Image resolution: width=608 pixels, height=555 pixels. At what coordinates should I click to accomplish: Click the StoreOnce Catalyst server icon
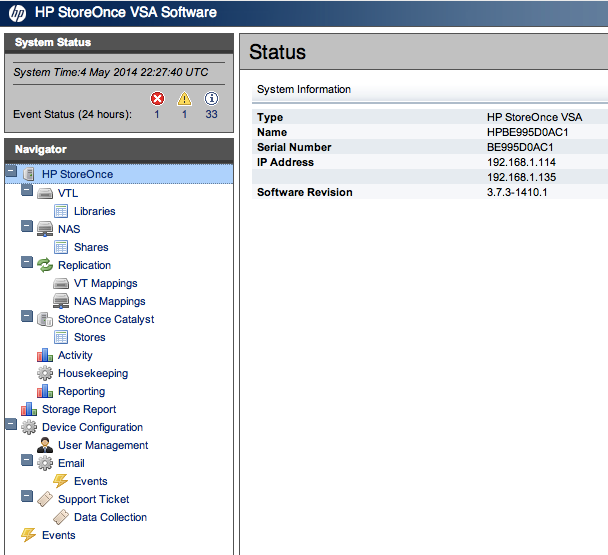point(45,319)
